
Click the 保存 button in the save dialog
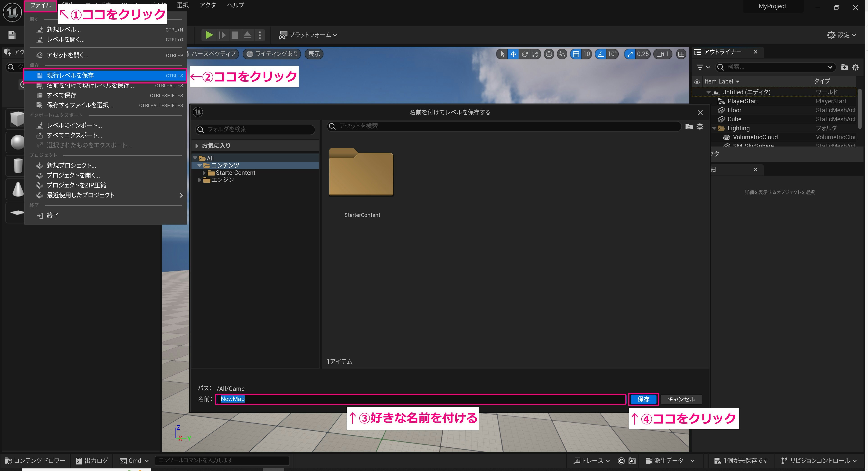[643, 399]
